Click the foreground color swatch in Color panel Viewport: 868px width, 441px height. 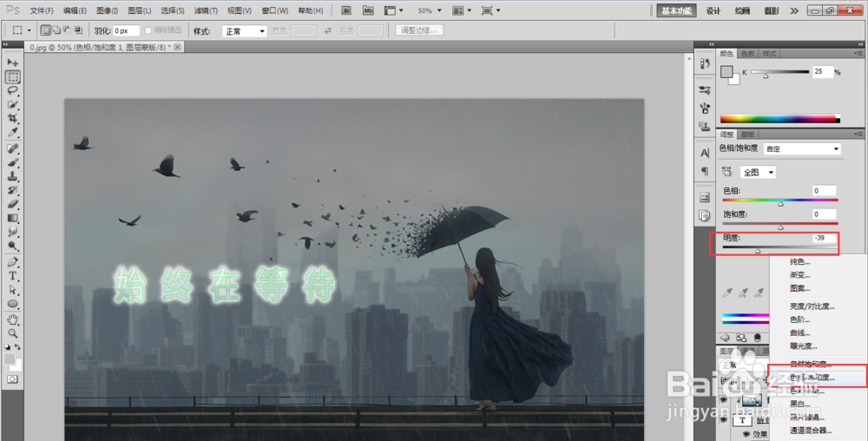tap(727, 72)
